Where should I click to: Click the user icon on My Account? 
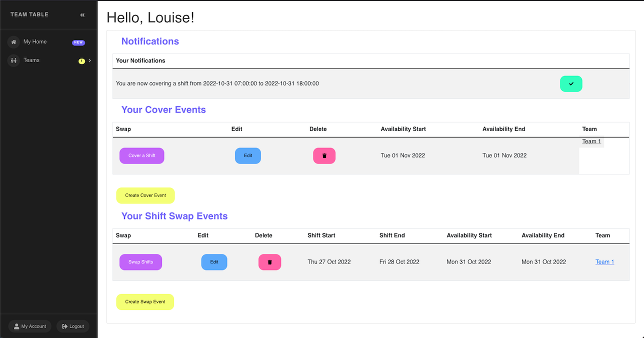point(16,326)
